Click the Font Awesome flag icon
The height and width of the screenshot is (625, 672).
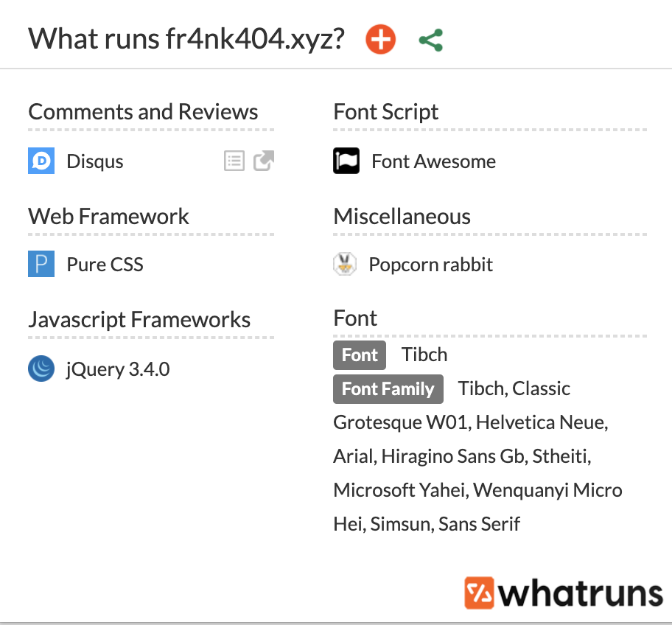click(346, 161)
